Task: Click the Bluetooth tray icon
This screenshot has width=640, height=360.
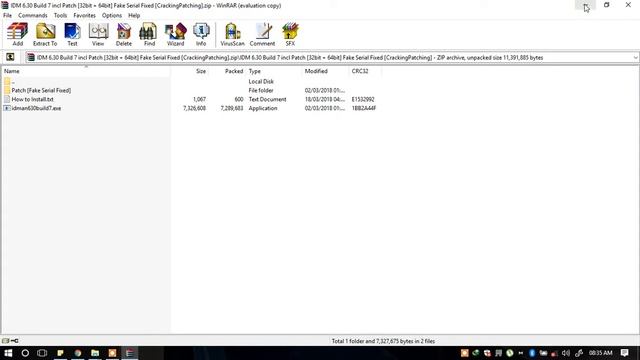Action: [532, 353]
